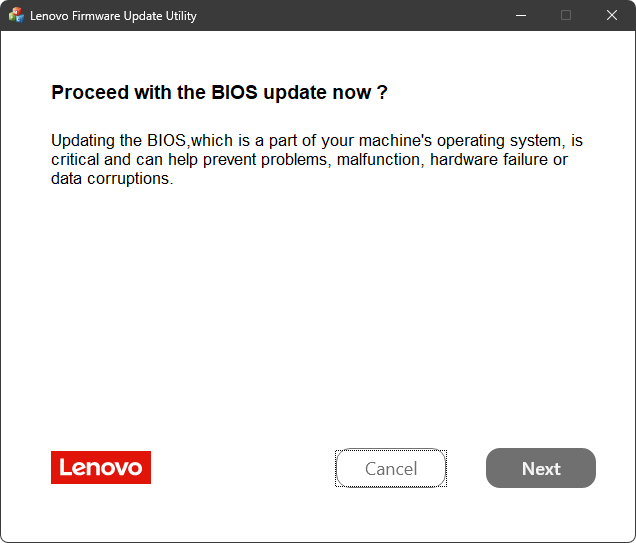
Task: Click the 'Updating the BIOS' paragraph line
Action: tap(316, 141)
